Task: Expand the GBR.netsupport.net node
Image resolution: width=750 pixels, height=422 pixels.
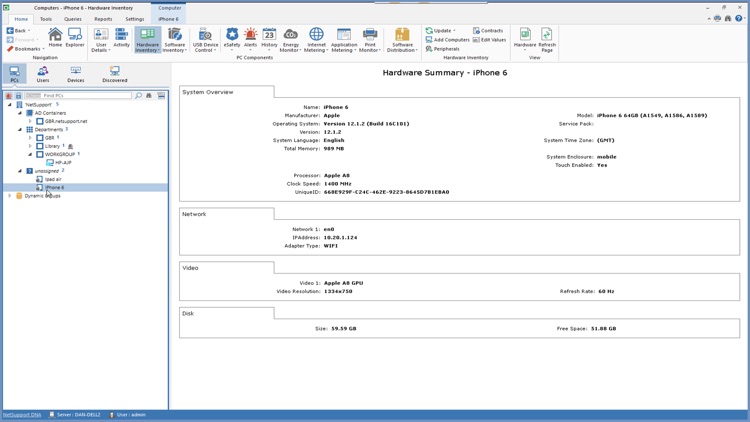Action: [30, 122]
